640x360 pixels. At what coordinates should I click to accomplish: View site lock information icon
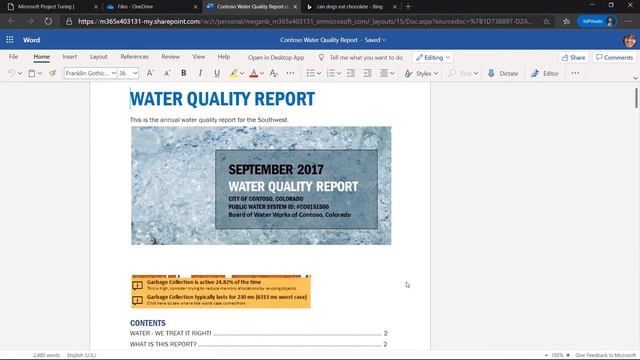(69, 21)
